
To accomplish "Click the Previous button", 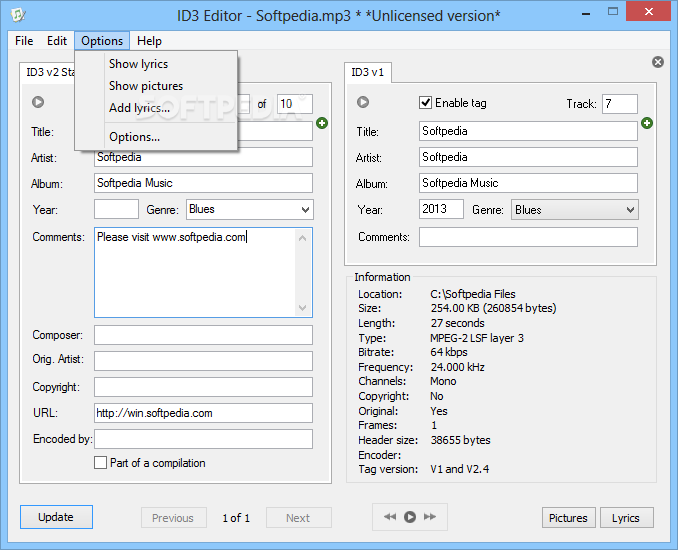I will pos(174,518).
